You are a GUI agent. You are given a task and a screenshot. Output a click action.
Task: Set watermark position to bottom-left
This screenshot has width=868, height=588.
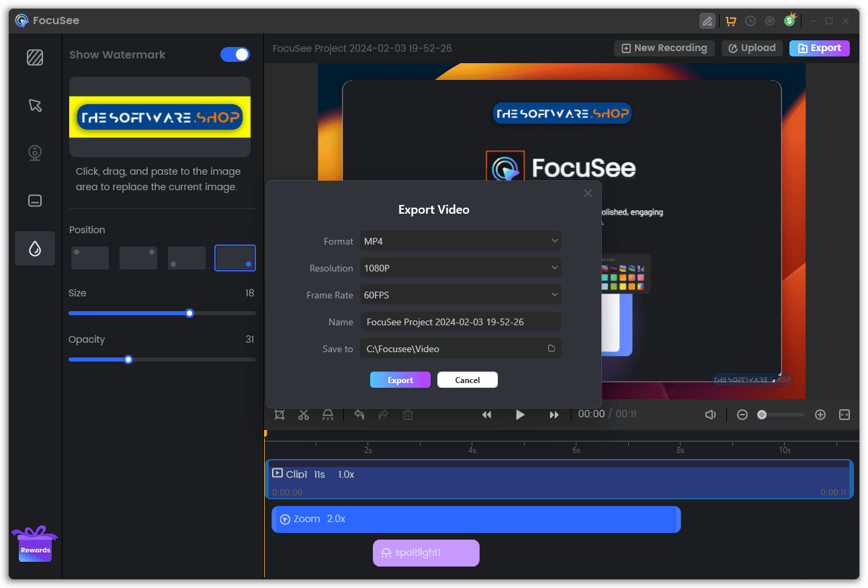click(x=187, y=258)
